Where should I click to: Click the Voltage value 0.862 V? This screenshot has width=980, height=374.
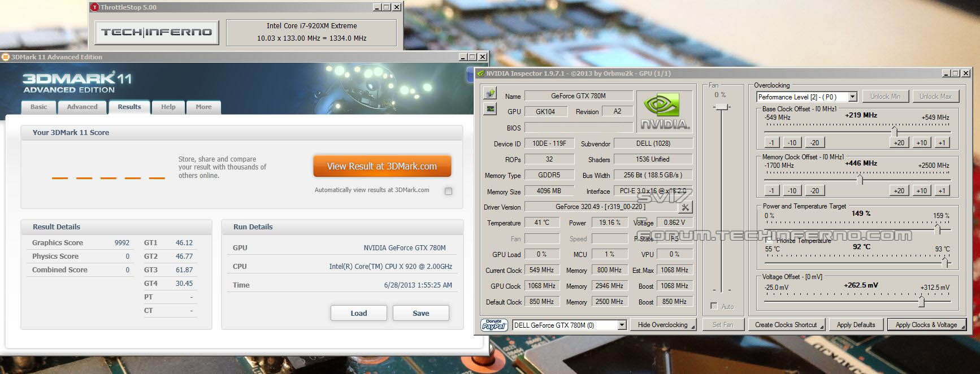pos(675,223)
